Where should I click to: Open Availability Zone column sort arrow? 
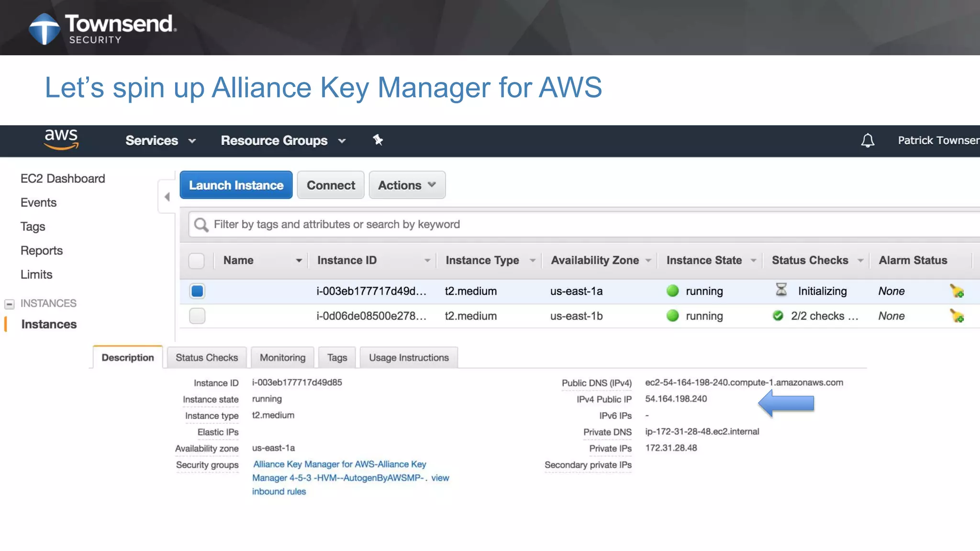648,261
